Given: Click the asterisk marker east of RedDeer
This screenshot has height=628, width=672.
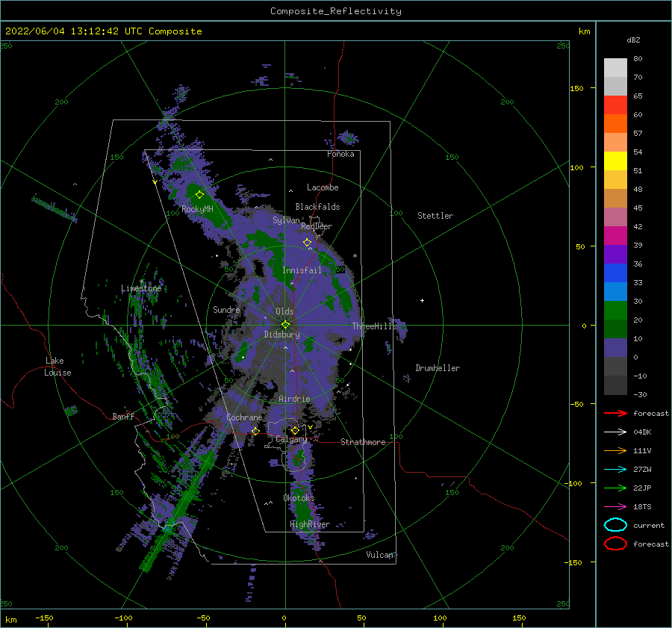Looking at the screenshot, I should pyautogui.click(x=355, y=256).
